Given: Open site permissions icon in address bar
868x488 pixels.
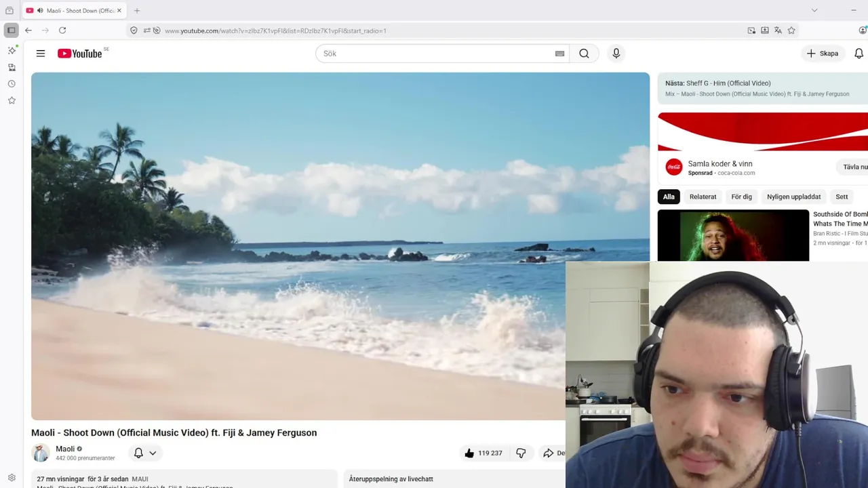Looking at the screenshot, I should [x=146, y=30].
